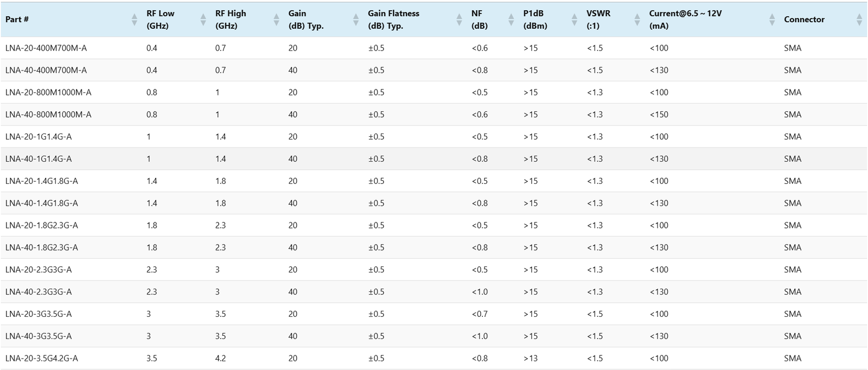Click the sort arrows beside Part #
Viewport: 868px width, 370px height.
tap(134, 20)
